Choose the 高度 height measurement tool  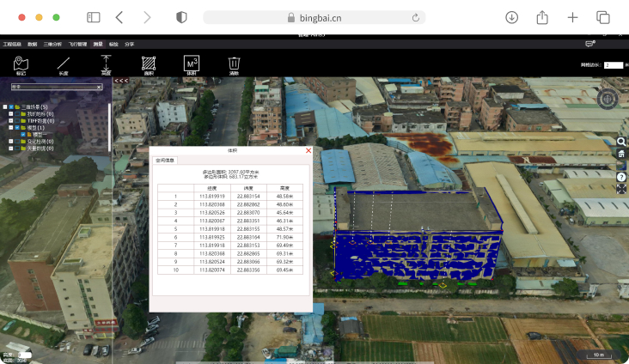[106, 64]
